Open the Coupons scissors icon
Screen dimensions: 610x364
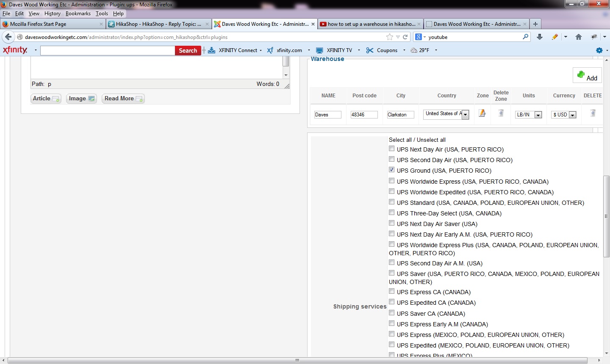coord(370,50)
